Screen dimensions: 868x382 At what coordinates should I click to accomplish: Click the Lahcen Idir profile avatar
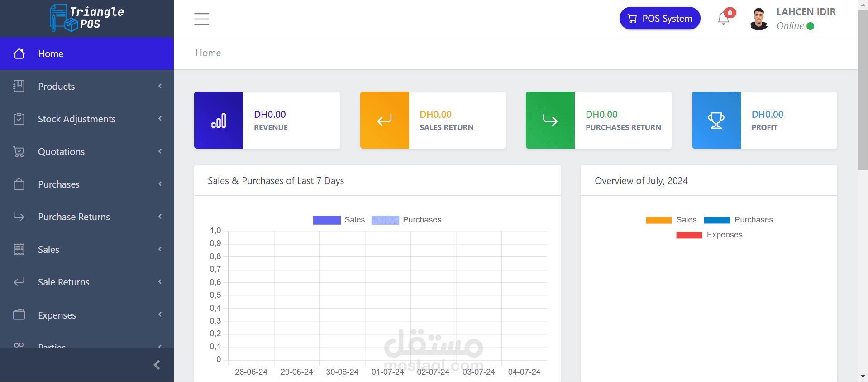[759, 19]
